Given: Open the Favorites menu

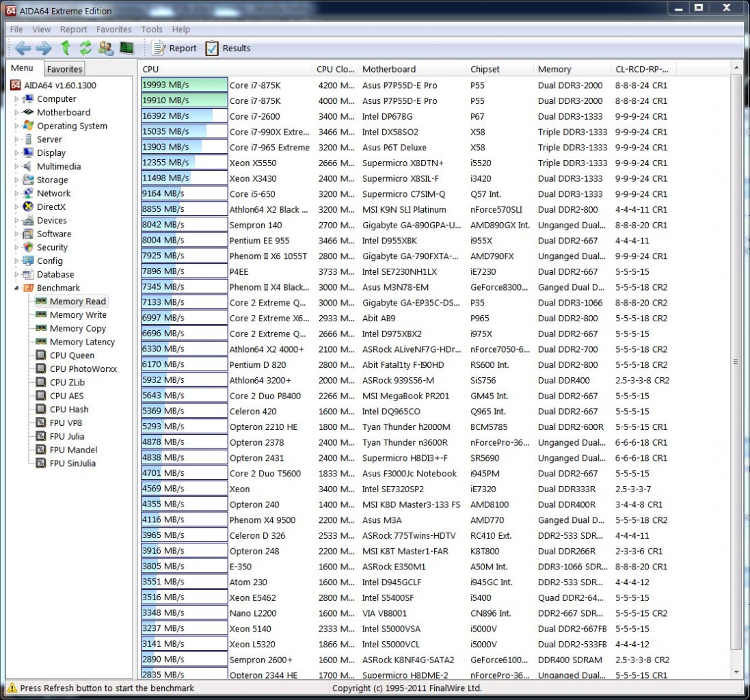Looking at the screenshot, I should pyautogui.click(x=114, y=29).
